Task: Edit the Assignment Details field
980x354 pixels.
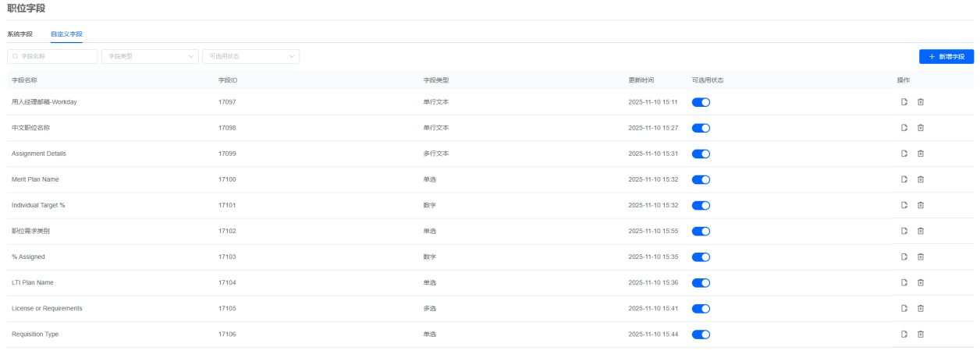Action: click(904, 154)
